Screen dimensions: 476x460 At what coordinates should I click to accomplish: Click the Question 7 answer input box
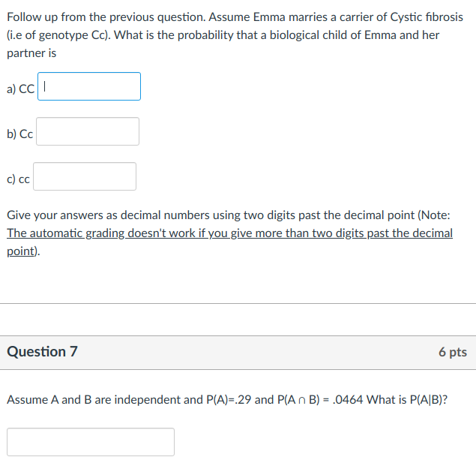91,441
